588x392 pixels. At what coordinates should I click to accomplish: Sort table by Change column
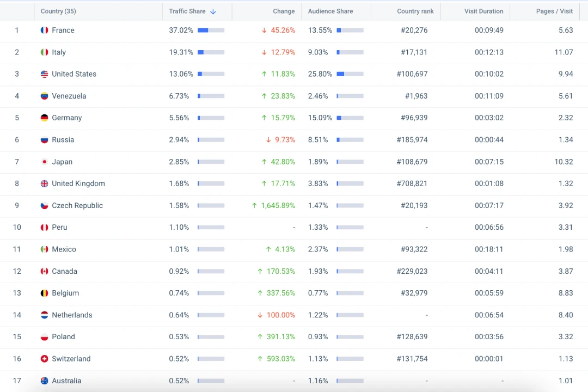pos(284,11)
